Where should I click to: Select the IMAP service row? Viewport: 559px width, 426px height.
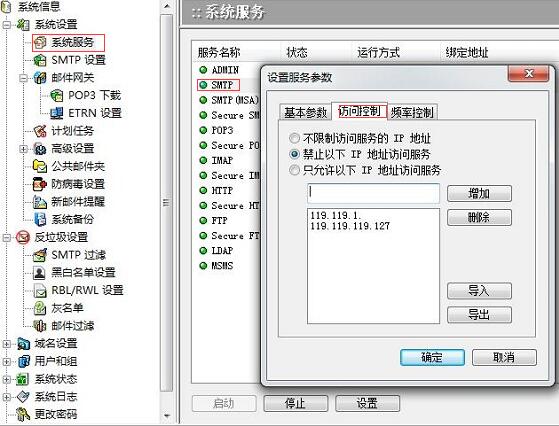(x=216, y=160)
